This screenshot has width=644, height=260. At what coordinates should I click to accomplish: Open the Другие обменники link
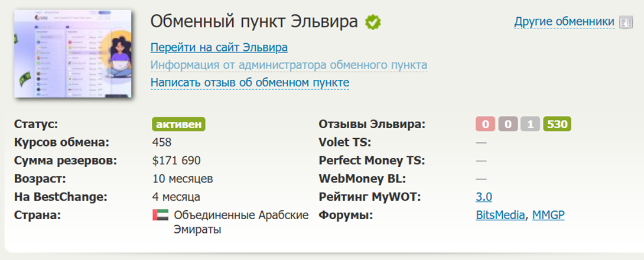[x=564, y=22]
